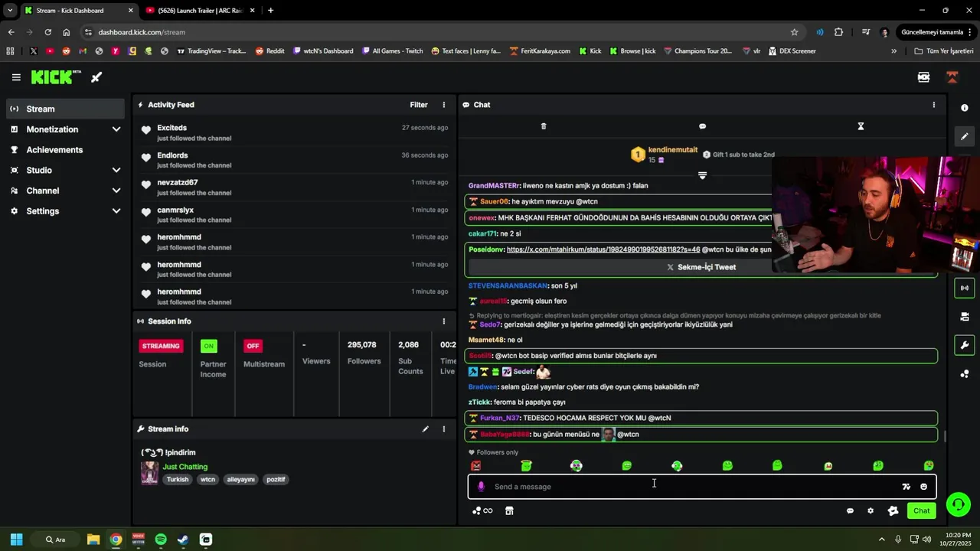Click the speech bubble icon in the chat toolbar

pyautogui.click(x=702, y=126)
